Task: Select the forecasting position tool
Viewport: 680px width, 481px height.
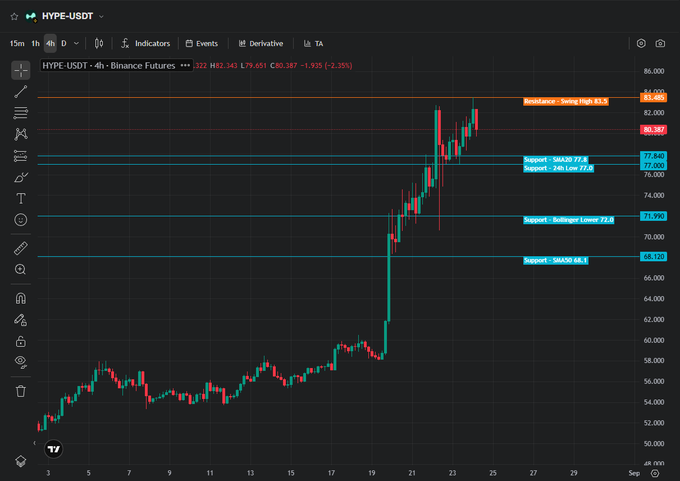Action: [20, 156]
